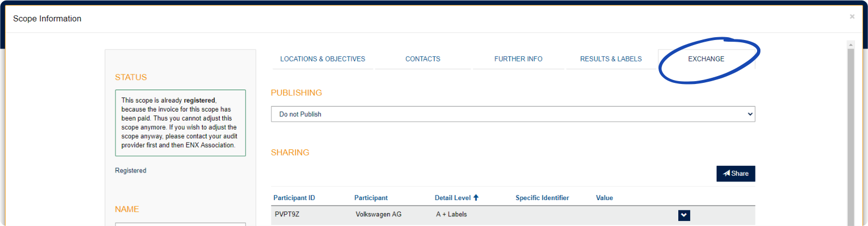Click the Detail Level sort arrow icon
Image resolution: width=868 pixels, height=226 pixels.
click(x=476, y=198)
